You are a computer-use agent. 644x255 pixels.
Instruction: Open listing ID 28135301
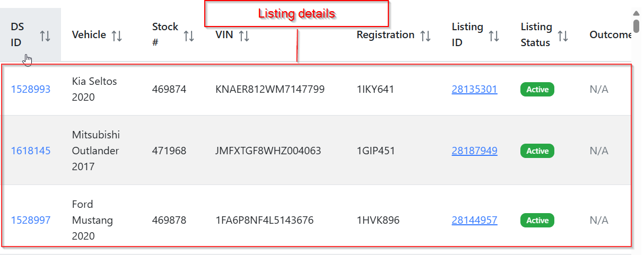coord(474,89)
